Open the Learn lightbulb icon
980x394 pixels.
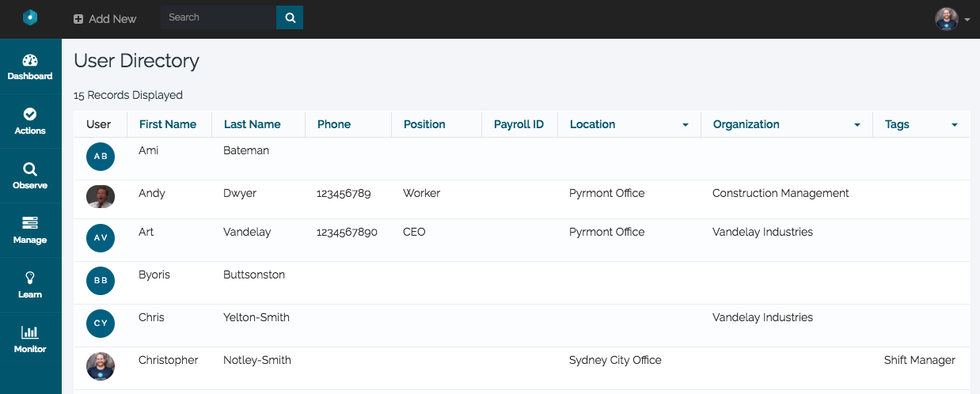30,278
